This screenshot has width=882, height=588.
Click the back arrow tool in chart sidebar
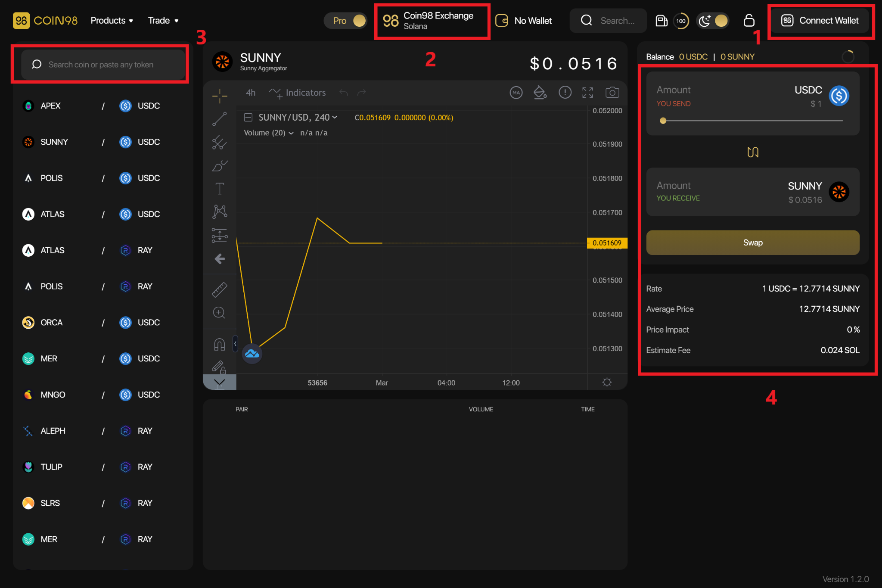[x=220, y=258]
